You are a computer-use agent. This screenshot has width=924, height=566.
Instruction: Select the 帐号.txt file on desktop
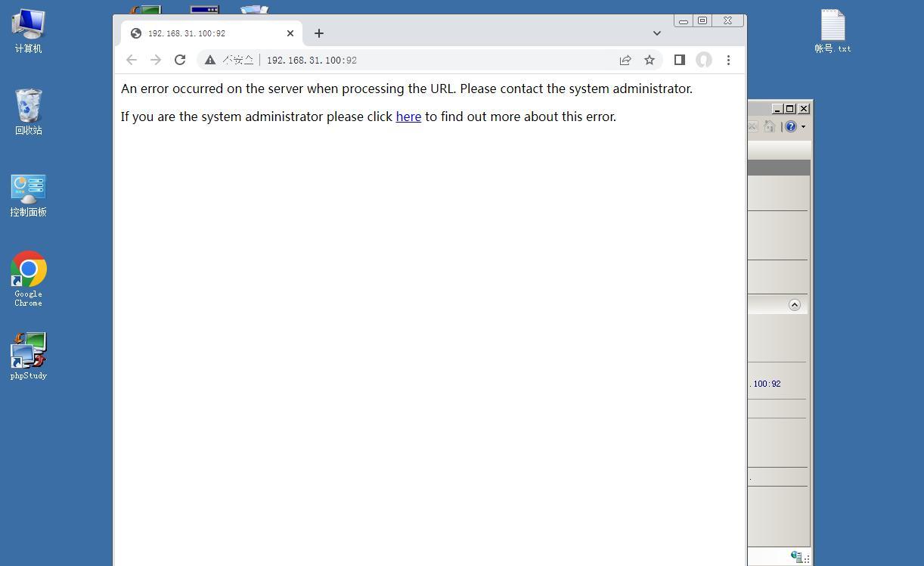click(x=833, y=31)
